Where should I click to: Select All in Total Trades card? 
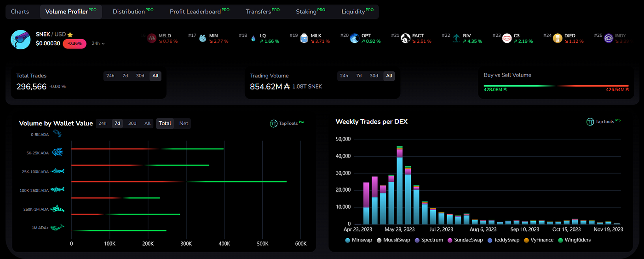click(x=155, y=76)
